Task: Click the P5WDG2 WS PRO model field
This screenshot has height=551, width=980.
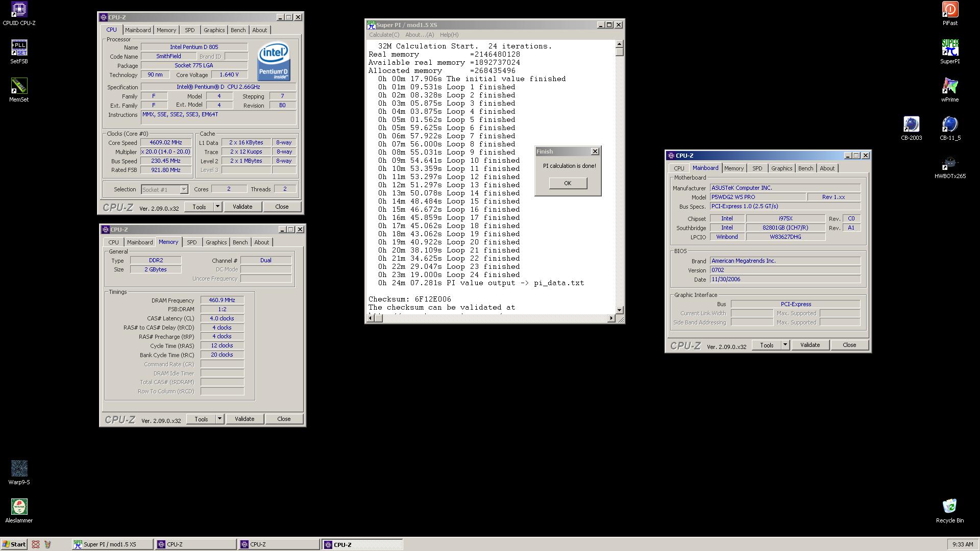Action: point(758,197)
